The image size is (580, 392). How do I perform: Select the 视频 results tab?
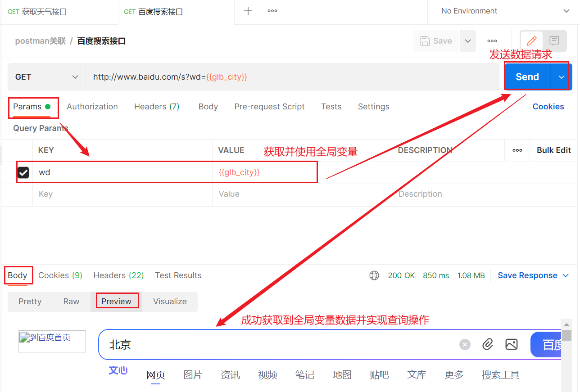[x=267, y=375]
